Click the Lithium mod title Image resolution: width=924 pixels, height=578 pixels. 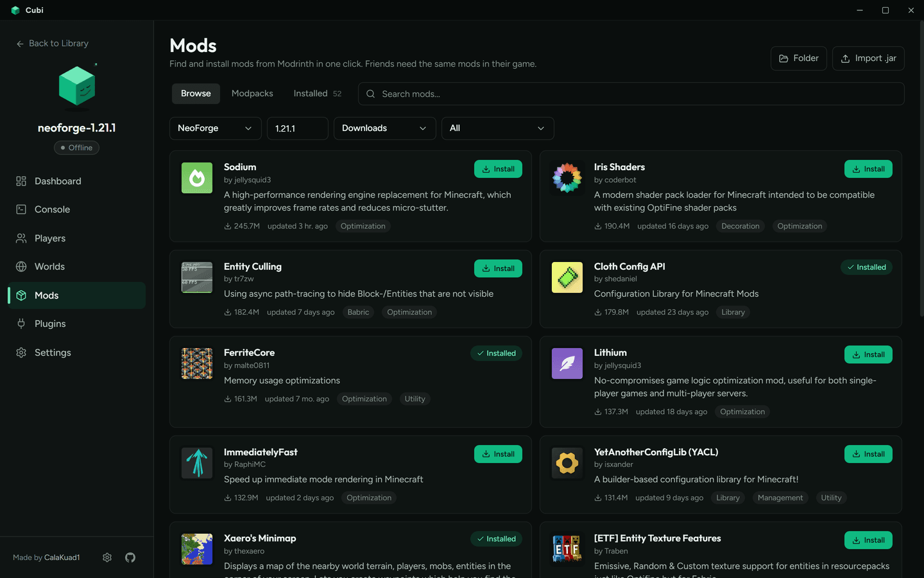610,353
